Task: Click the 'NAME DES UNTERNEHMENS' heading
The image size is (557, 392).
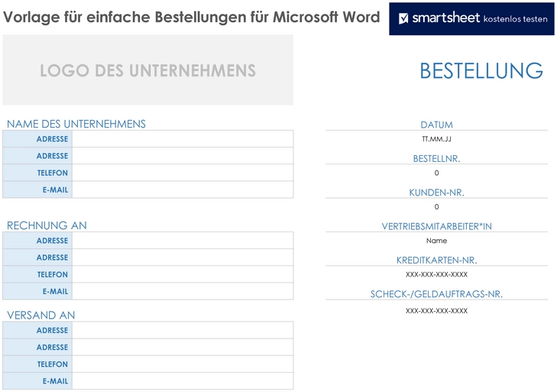Action: pyautogui.click(x=76, y=124)
